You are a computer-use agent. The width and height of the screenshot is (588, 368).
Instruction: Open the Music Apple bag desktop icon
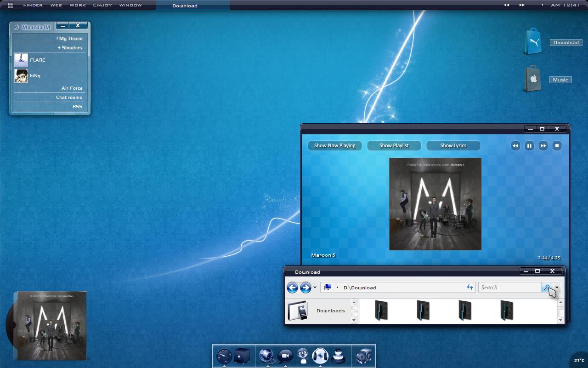533,79
